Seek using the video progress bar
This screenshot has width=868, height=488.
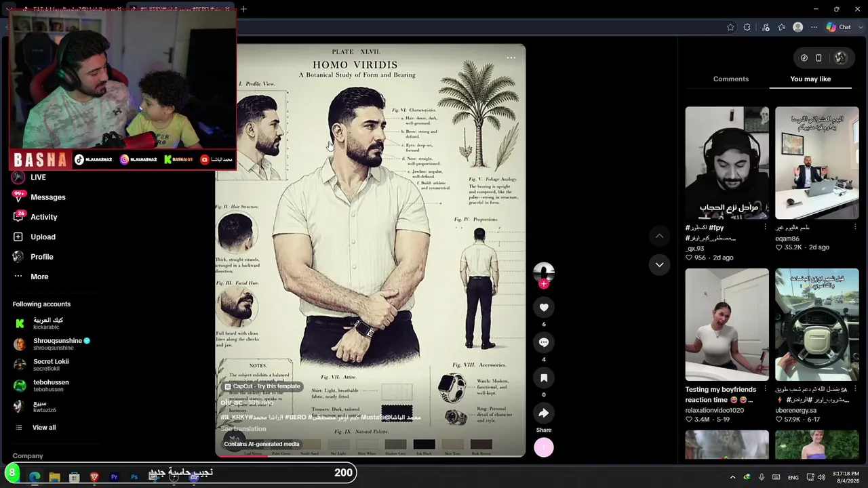[370, 455]
